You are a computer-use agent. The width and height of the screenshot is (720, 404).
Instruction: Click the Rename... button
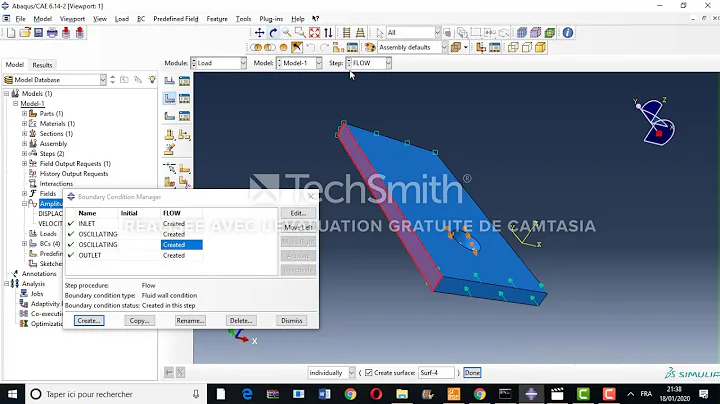pyautogui.click(x=190, y=320)
